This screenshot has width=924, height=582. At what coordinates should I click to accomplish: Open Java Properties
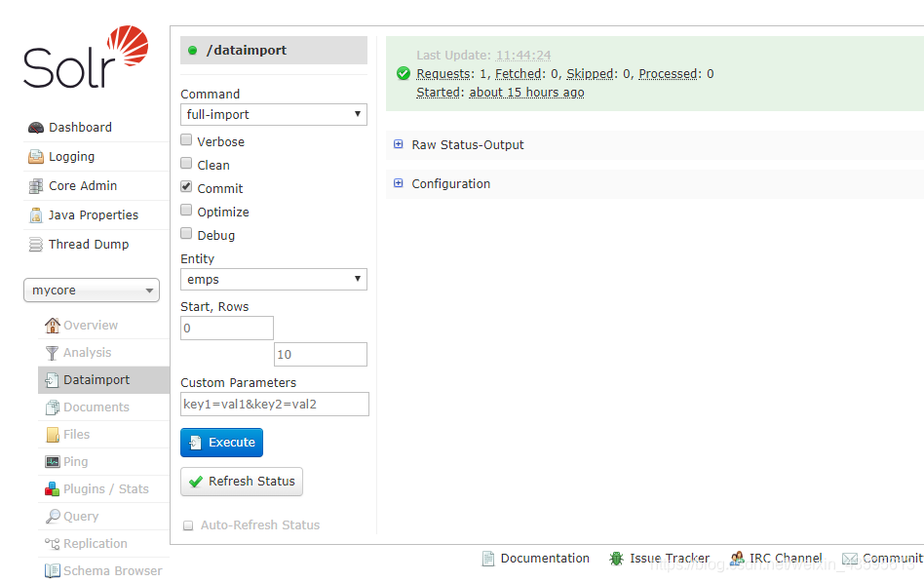(94, 215)
